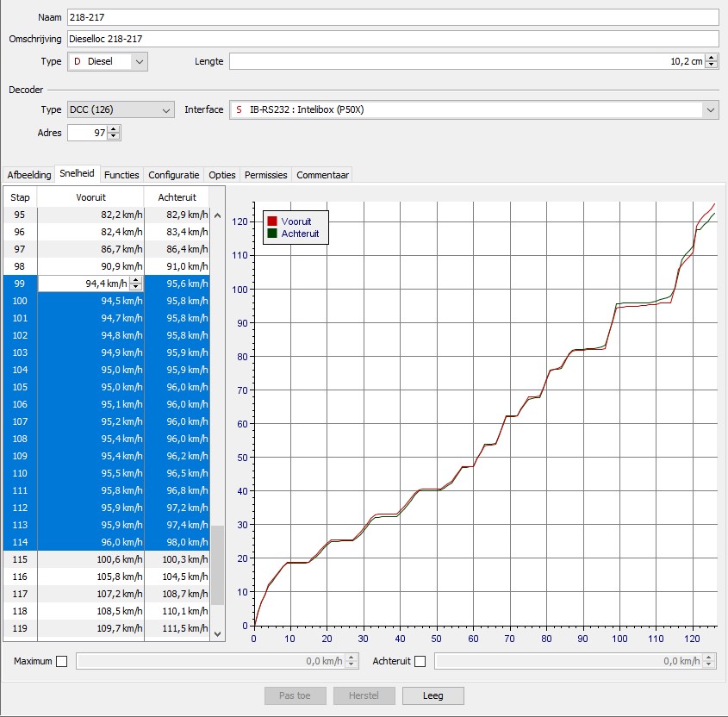Click the 95,0 km/h Vooruit cell of step 104

[91, 370]
